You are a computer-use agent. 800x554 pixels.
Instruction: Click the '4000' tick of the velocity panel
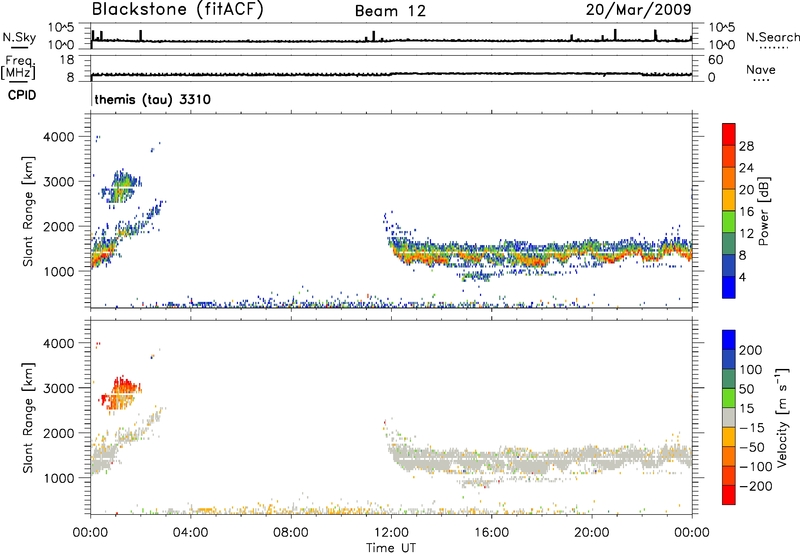pyautogui.click(x=59, y=343)
